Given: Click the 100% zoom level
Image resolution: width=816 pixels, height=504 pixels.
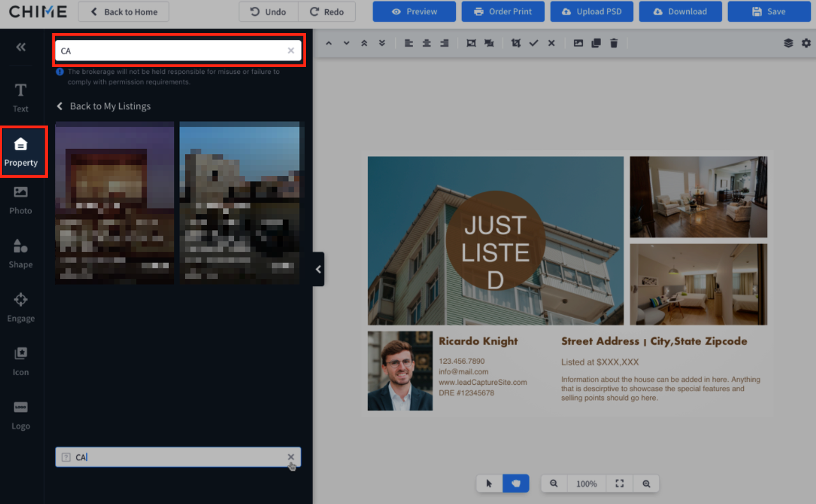Looking at the screenshot, I should pos(586,484).
